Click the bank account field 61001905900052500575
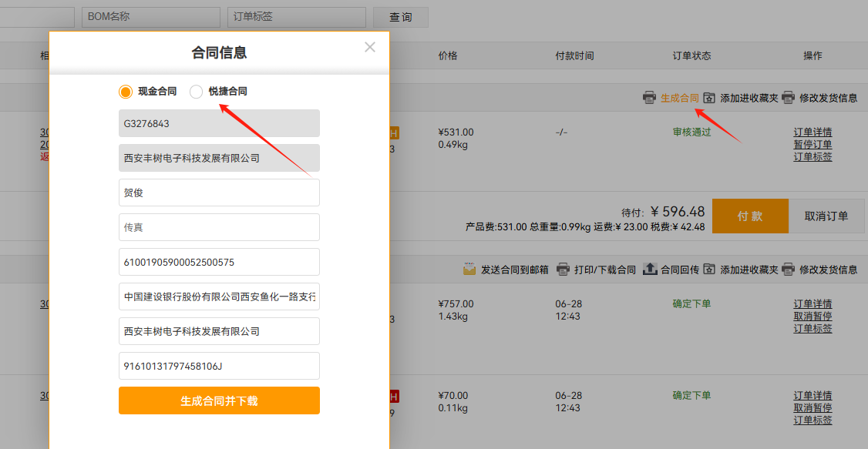 click(x=219, y=262)
